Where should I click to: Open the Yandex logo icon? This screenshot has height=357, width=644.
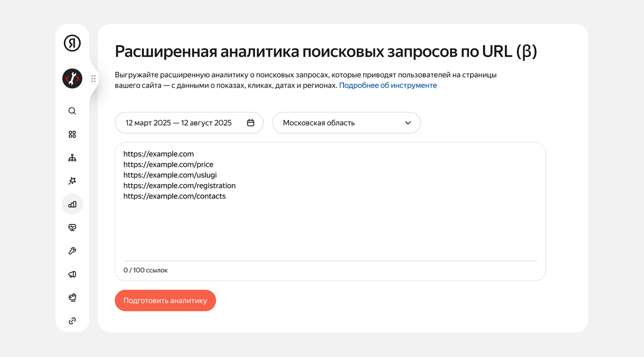coord(72,42)
